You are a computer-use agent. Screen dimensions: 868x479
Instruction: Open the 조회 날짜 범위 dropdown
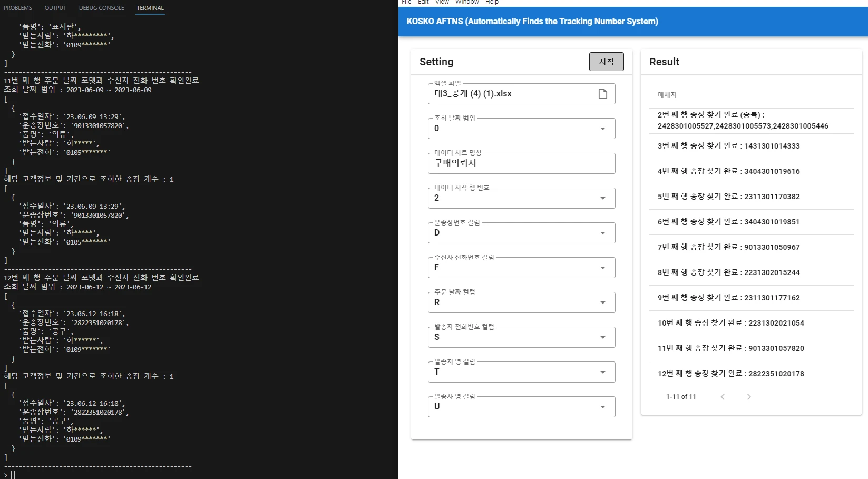(x=603, y=128)
